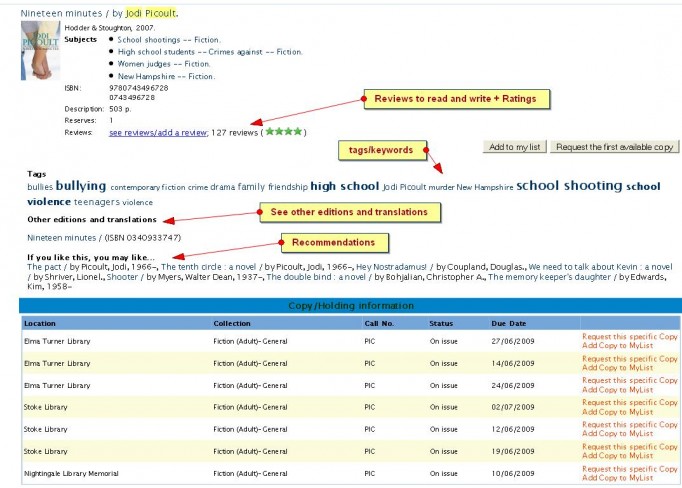
Task: Select the friendship tag
Action: (288, 187)
